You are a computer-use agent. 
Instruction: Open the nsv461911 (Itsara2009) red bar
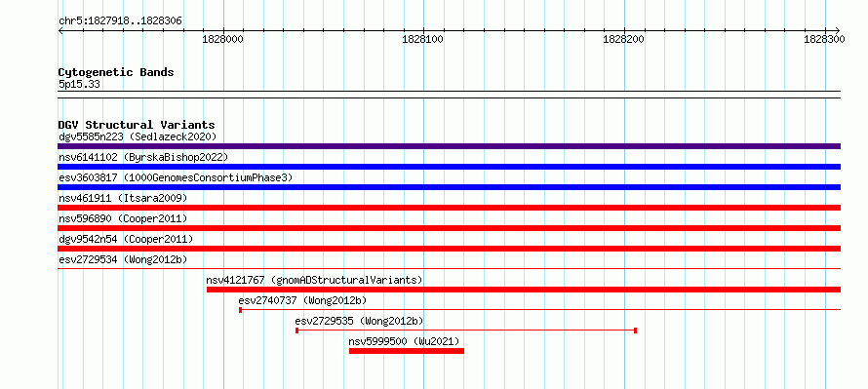[x=449, y=208]
